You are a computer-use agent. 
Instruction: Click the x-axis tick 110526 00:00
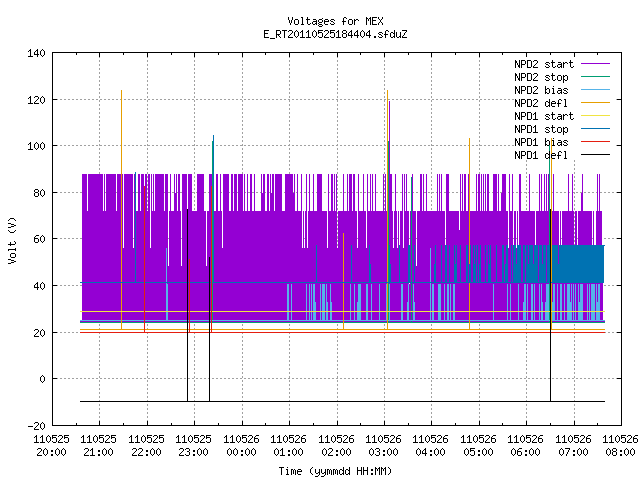pos(242,446)
